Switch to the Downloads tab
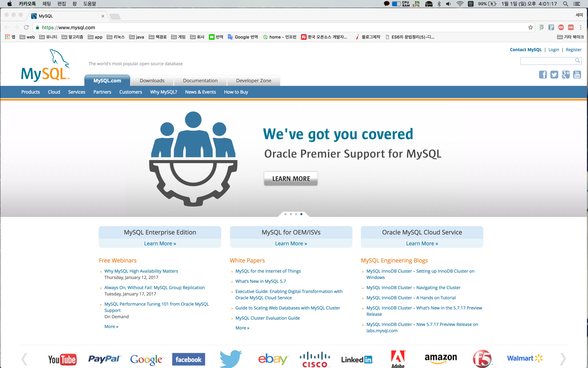The height and width of the screenshot is (368, 588). click(x=152, y=81)
